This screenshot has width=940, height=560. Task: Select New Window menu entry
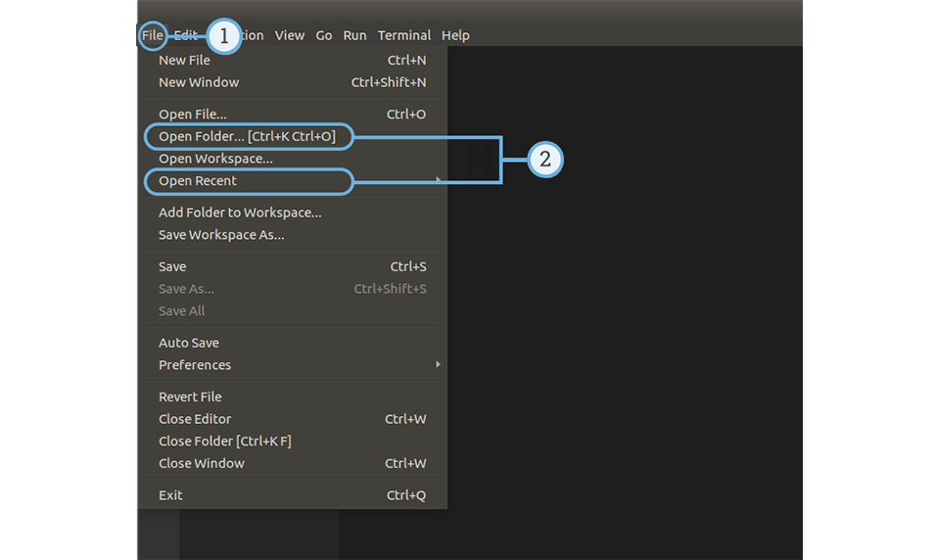(x=199, y=82)
